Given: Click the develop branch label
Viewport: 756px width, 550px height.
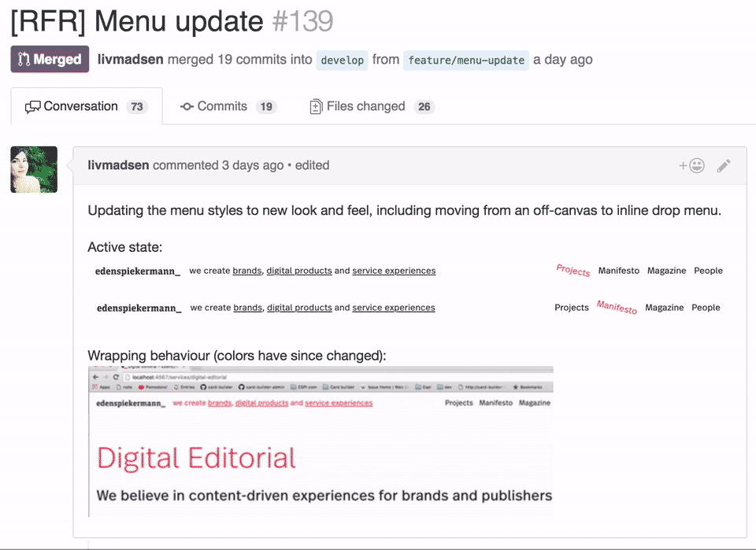Looking at the screenshot, I should pyautogui.click(x=343, y=61).
